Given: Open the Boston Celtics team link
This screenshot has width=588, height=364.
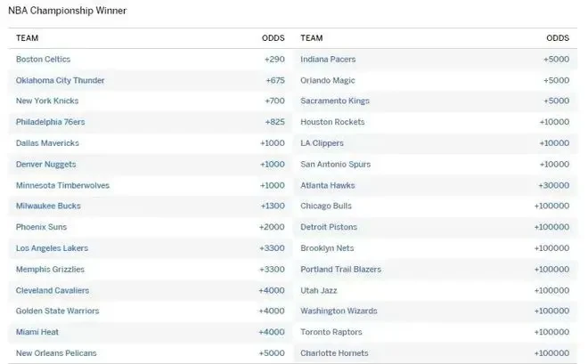Looking at the screenshot, I should coord(43,59).
